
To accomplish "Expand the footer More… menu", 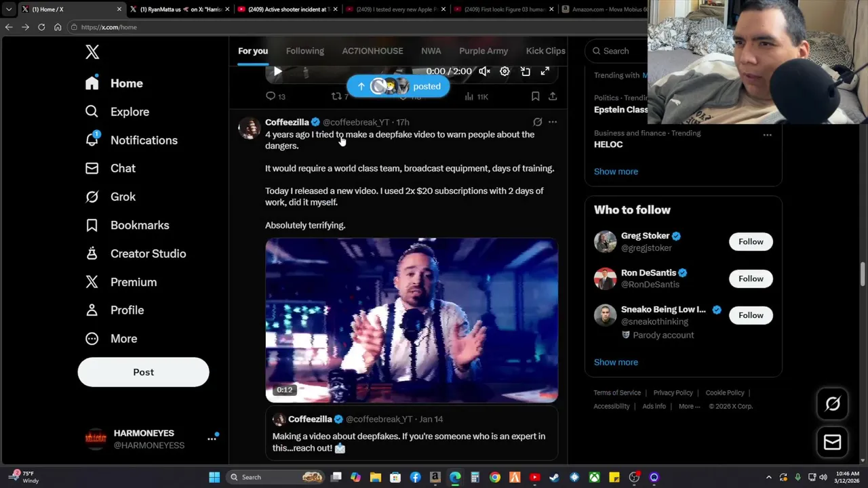I will (690, 406).
